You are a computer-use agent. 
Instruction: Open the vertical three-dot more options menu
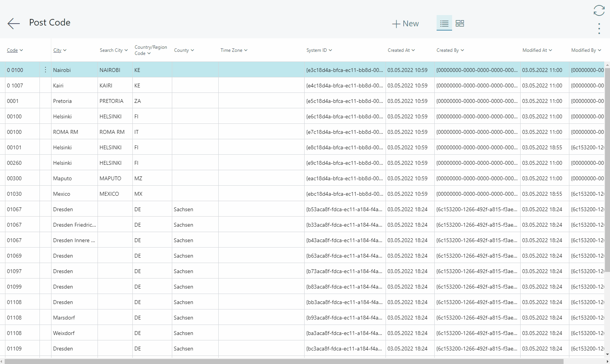pos(599,29)
